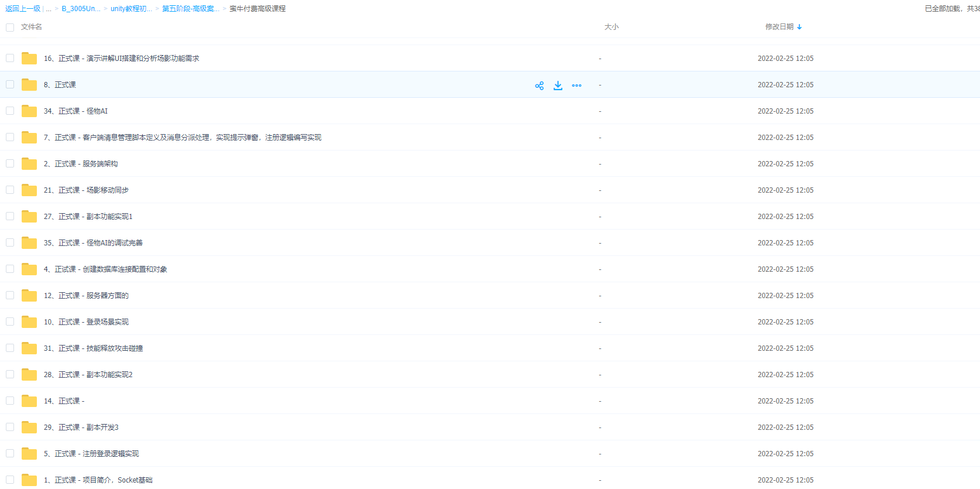
Task: Sort list by 修改日期 column header
Action: (x=779, y=27)
